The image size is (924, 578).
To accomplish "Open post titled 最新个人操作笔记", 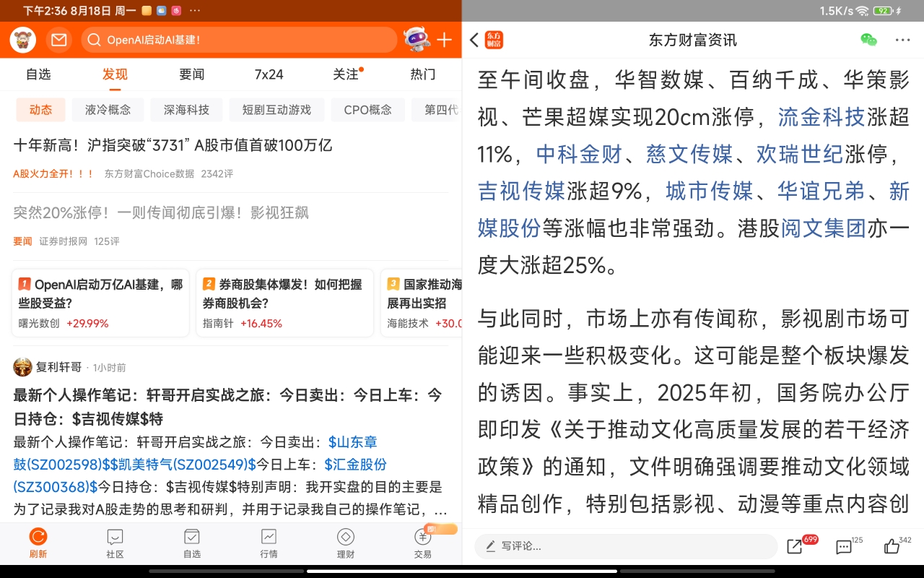I will [228, 407].
